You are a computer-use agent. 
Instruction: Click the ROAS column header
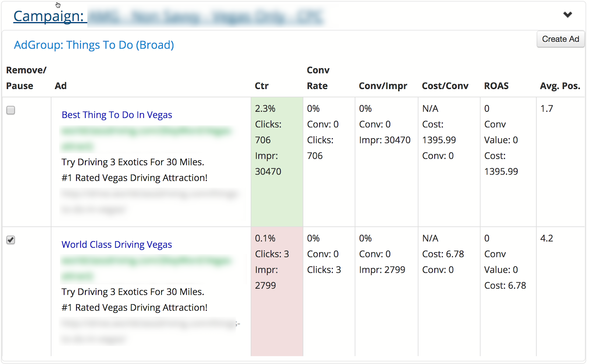click(x=496, y=86)
